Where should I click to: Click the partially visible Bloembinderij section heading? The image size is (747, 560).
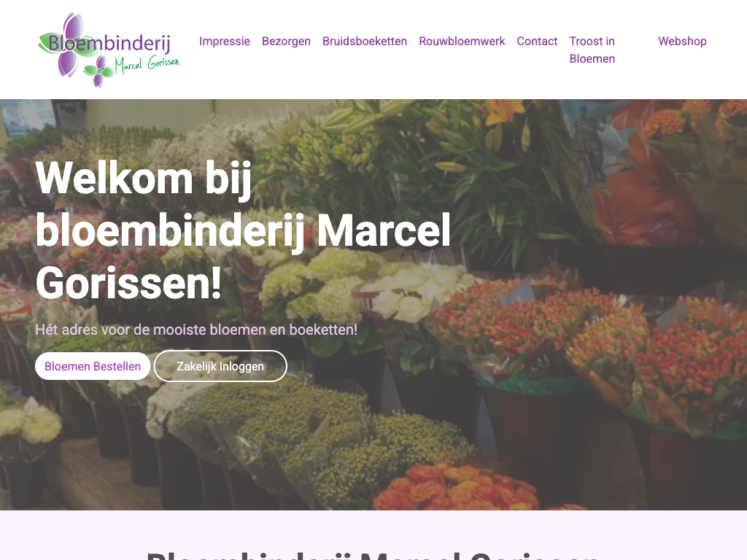[373, 555]
